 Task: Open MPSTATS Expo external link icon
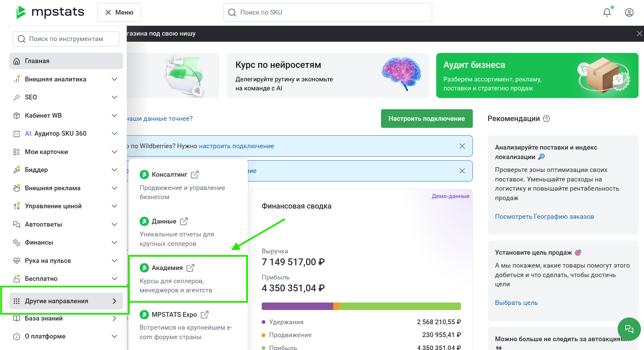[x=204, y=315]
